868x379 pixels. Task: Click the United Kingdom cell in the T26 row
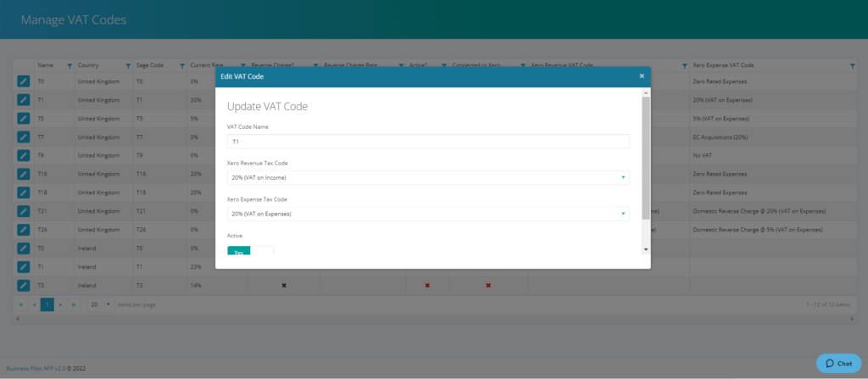coord(103,230)
